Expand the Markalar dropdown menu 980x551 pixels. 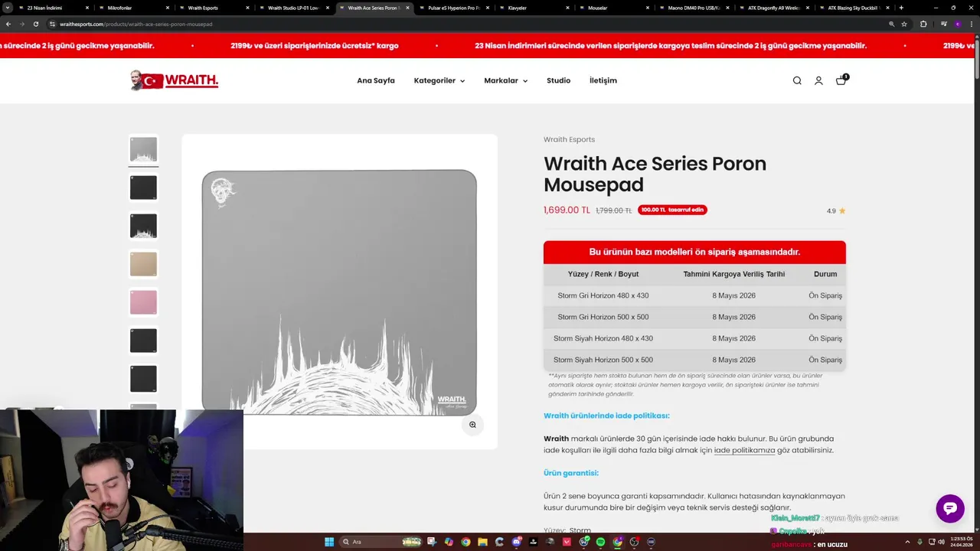pyautogui.click(x=505, y=80)
